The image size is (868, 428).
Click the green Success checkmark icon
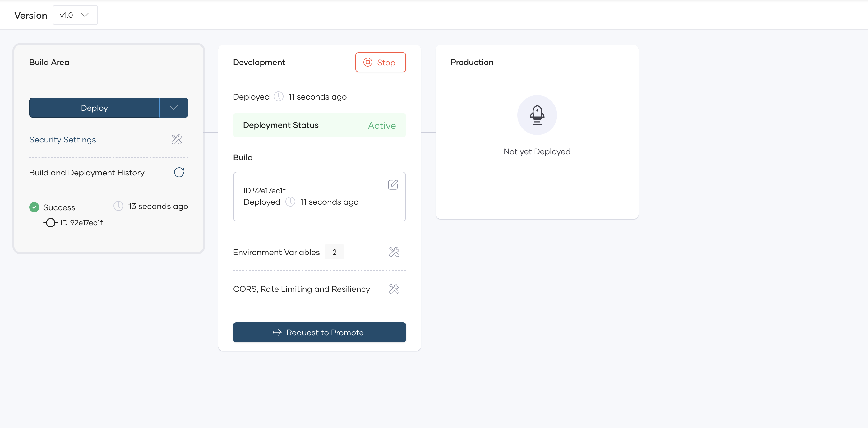click(x=34, y=207)
